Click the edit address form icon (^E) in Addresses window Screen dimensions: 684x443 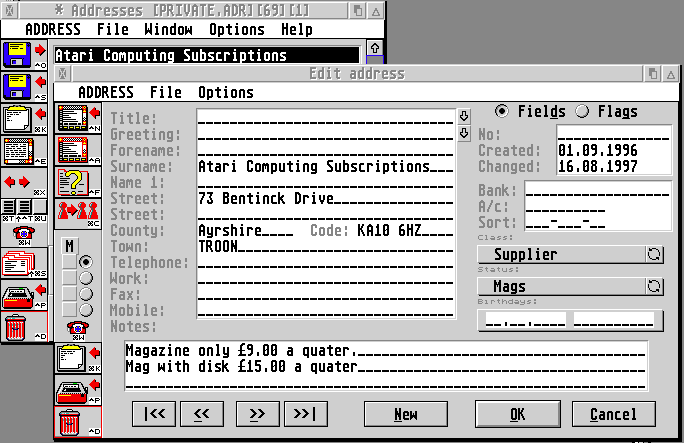(24, 151)
